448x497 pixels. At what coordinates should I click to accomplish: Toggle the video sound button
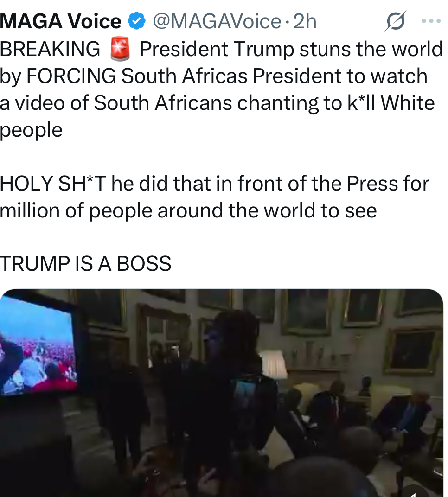[x=412, y=491]
